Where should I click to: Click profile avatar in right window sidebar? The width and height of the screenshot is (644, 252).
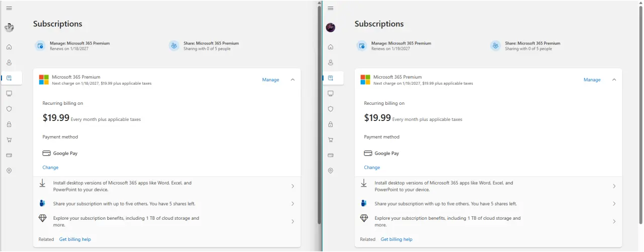[331, 27]
